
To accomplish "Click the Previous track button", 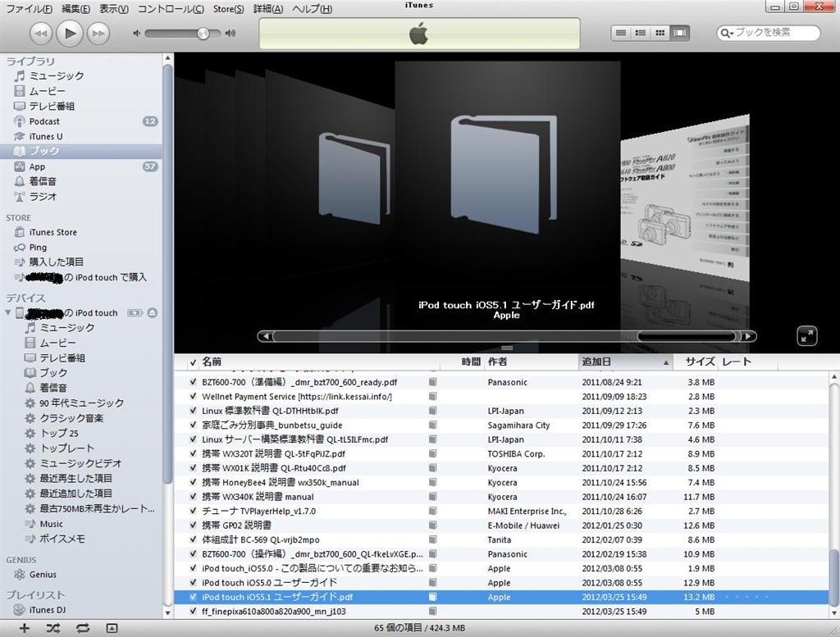I will [42, 33].
